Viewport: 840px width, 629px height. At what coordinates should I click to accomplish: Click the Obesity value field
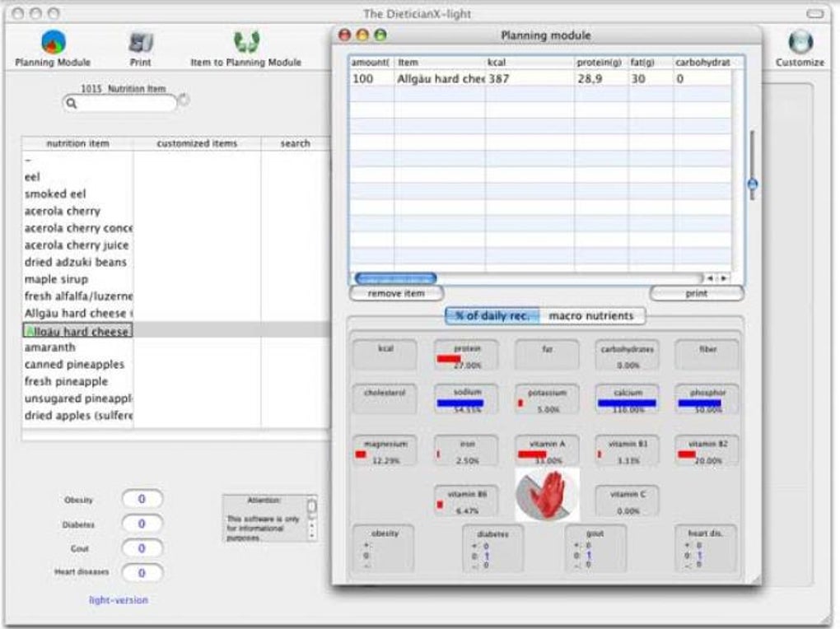pyautogui.click(x=142, y=500)
